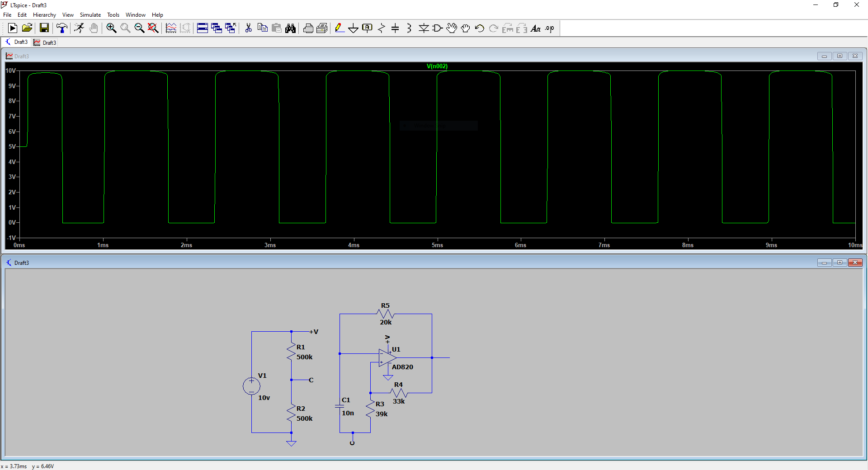Image resolution: width=868 pixels, height=470 pixels.
Task: Click the V1 voltage source symbol
Action: (x=251, y=386)
